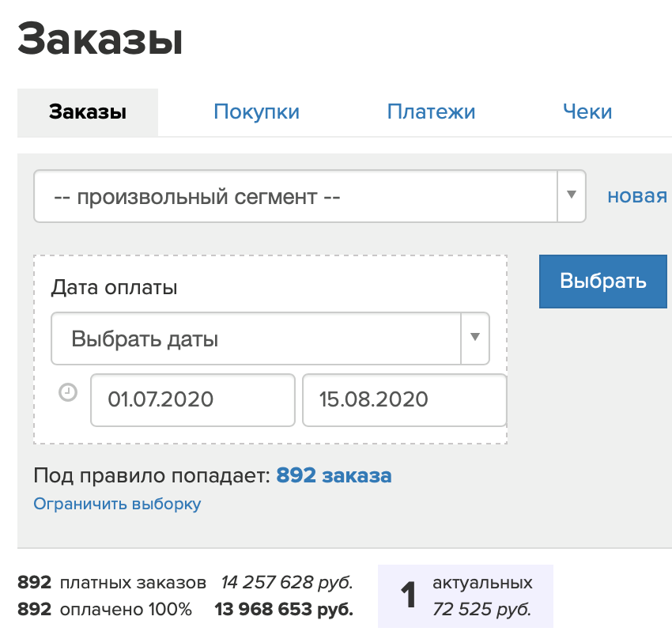Click the Дата оплаты filter label

point(114,287)
